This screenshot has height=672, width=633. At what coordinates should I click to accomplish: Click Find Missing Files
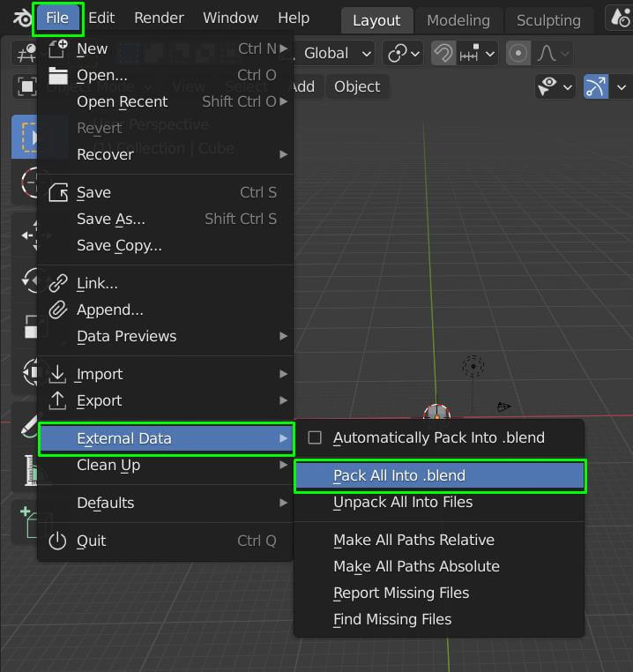pyautogui.click(x=392, y=619)
